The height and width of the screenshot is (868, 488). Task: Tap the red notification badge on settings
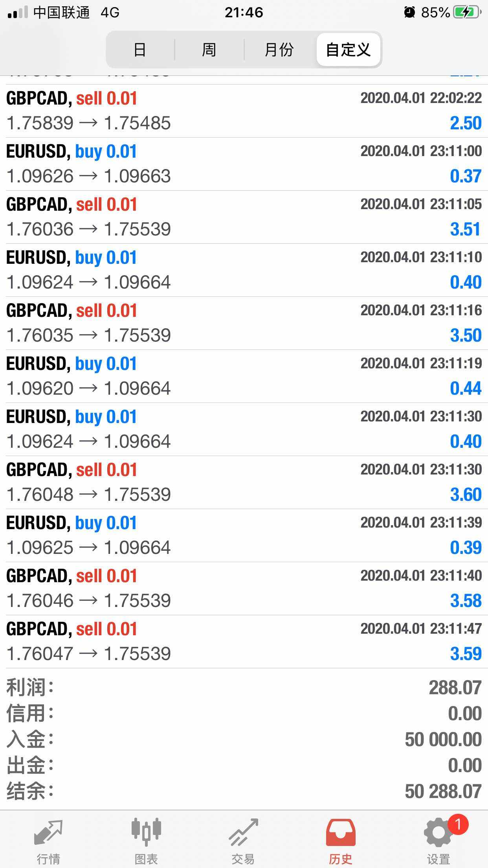pyautogui.click(x=458, y=824)
